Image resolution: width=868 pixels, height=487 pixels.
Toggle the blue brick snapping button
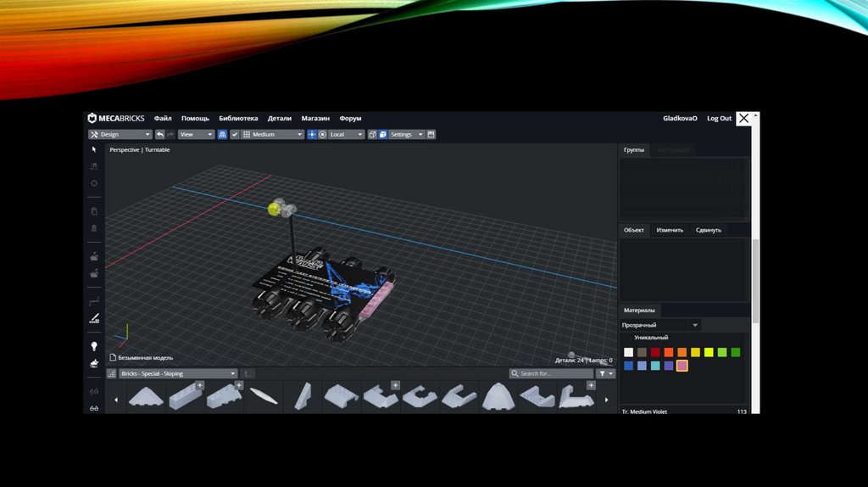click(223, 134)
